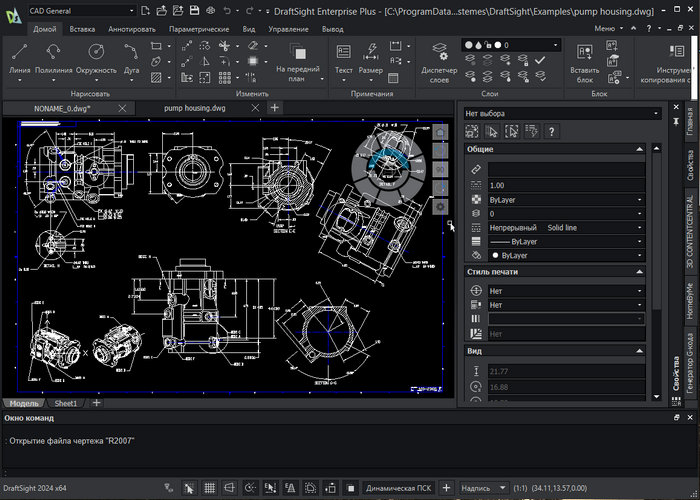
Task: Switch to the Sheet1 layout tab
Action: coord(66,403)
